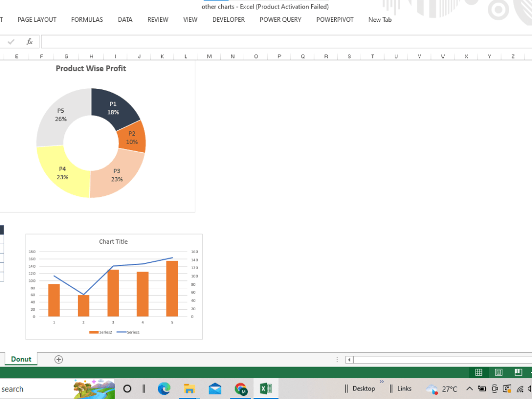Viewport: 532px width, 399px height.
Task: Select the POWERPIVOT tab
Action: pyautogui.click(x=335, y=20)
